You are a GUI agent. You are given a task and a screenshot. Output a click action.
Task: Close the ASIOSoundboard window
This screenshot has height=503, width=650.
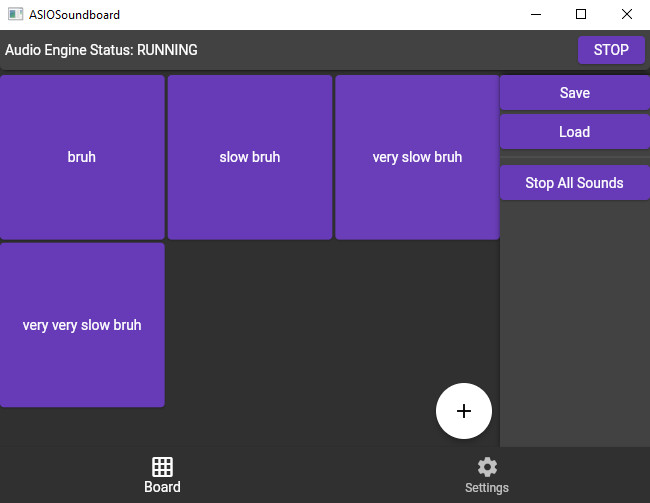[627, 14]
